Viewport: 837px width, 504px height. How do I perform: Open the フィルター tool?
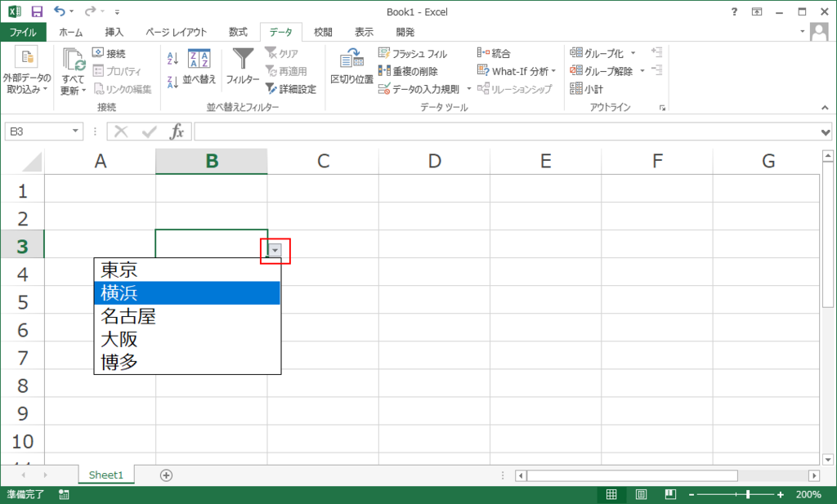point(243,65)
